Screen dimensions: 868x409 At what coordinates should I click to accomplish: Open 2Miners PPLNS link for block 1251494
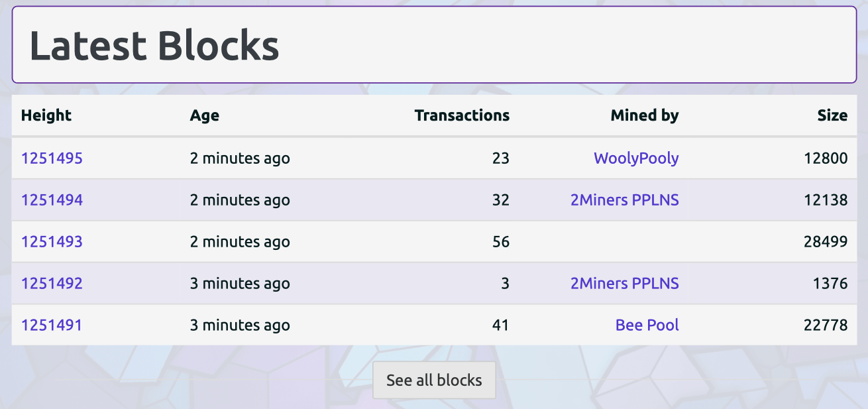point(625,200)
